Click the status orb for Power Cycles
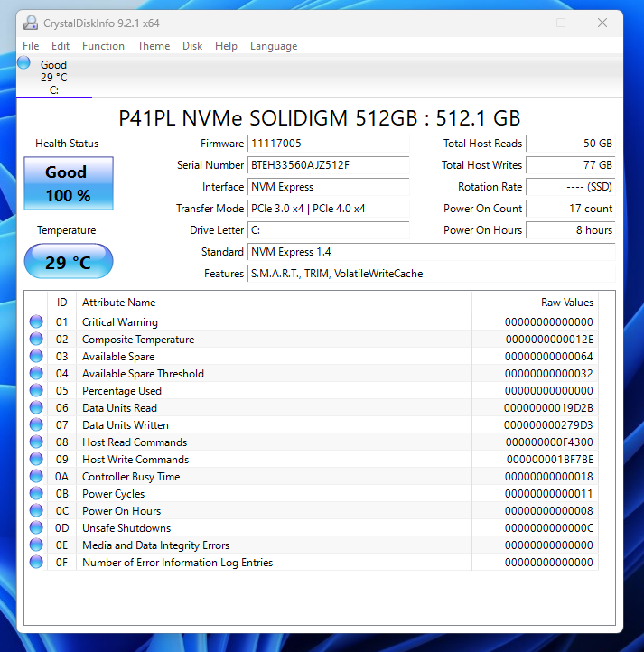The width and height of the screenshot is (644, 652). (36, 493)
